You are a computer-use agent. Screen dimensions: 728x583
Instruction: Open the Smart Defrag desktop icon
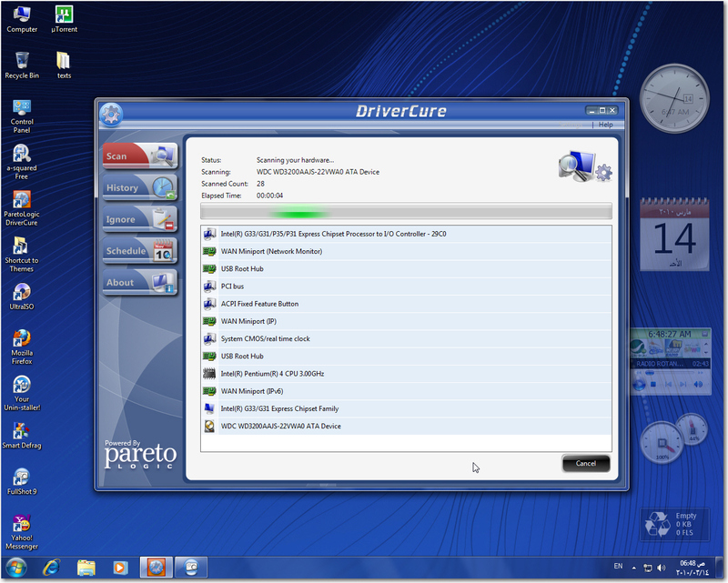point(22,436)
